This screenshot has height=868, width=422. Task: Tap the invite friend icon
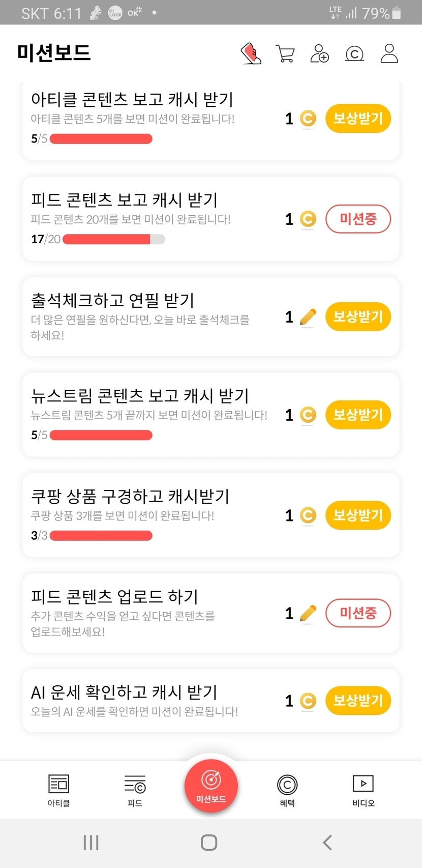tap(319, 53)
